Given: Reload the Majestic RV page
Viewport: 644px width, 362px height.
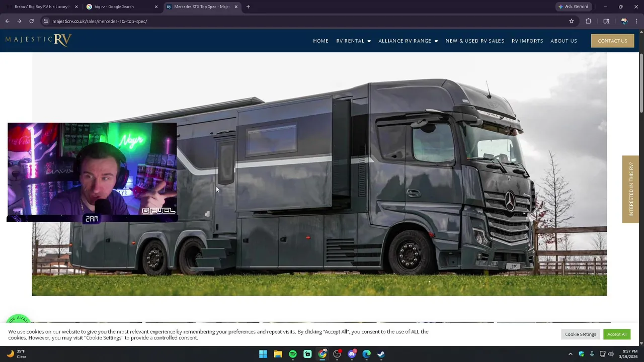Looking at the screenshot, I should click(31, 21).
